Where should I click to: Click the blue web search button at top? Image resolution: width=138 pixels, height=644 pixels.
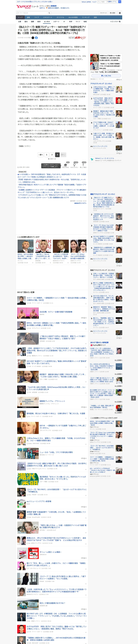(x=120, y=2)
